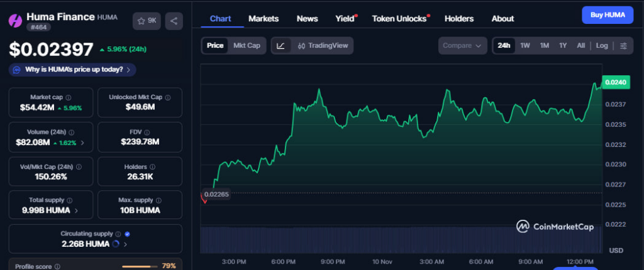Click Circulating supply info icon
Screen dimensions: 644x270
118,234
